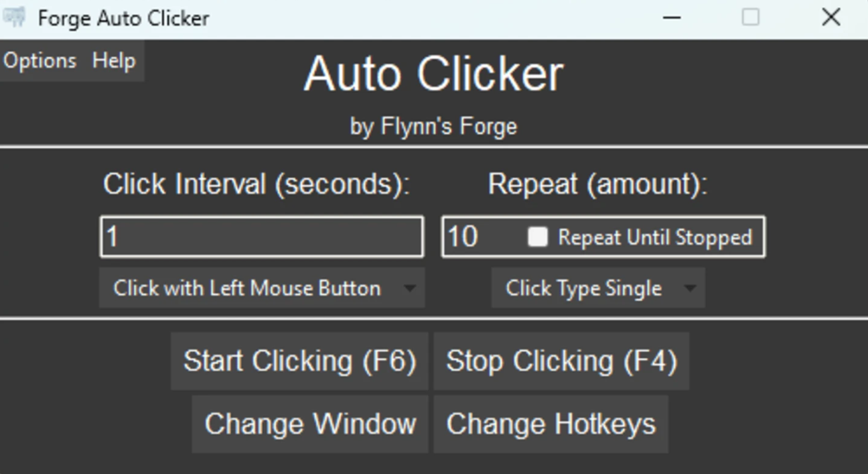Start clicking with the F6 button

(x=299, y=361)
